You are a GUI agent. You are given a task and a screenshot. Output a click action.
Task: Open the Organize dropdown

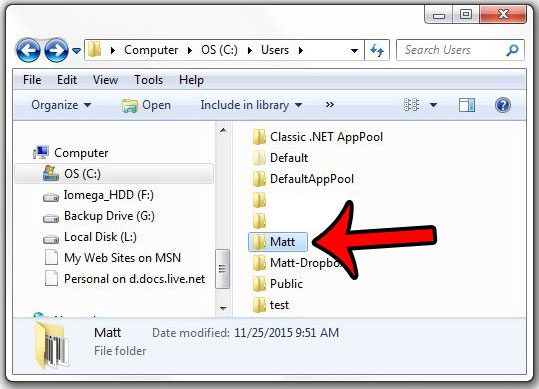(61, 105)
